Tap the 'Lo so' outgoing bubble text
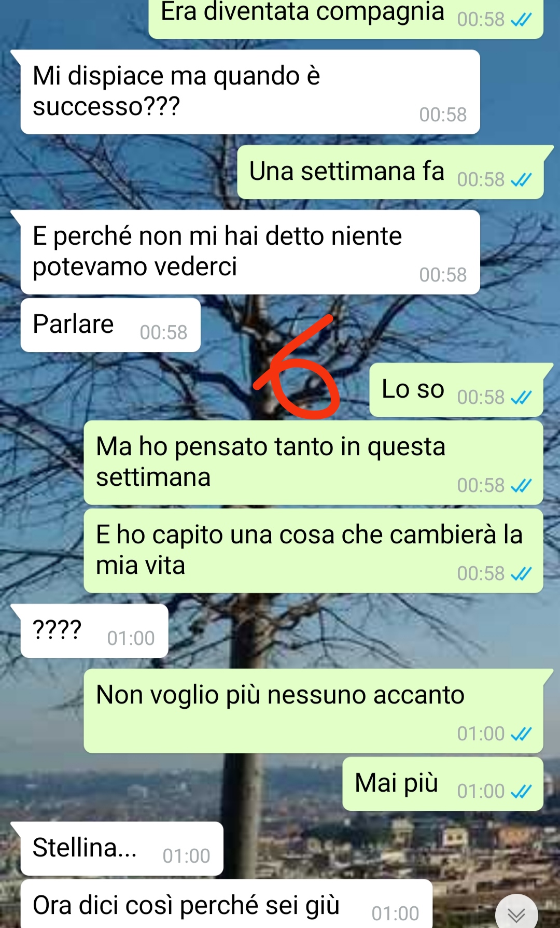Screen dimensions: 560x928 (x=413, y=389)
